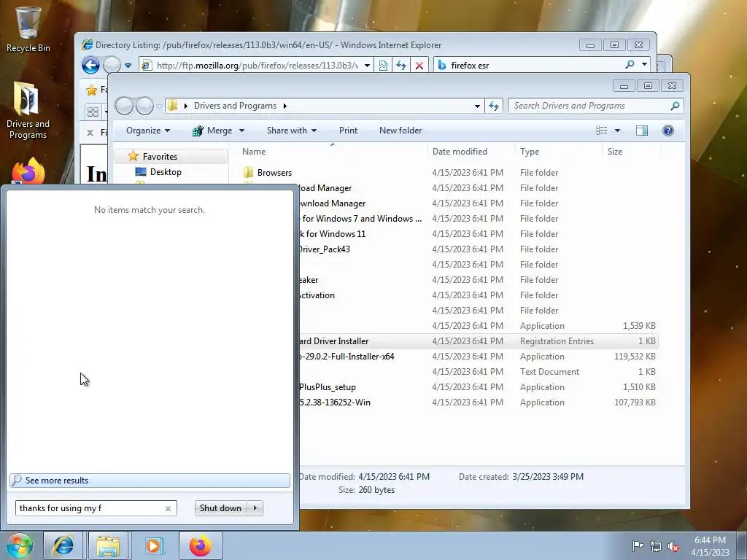
Task: Click New folder in the Explorer toolbar
Action: (x=400, y=131)
